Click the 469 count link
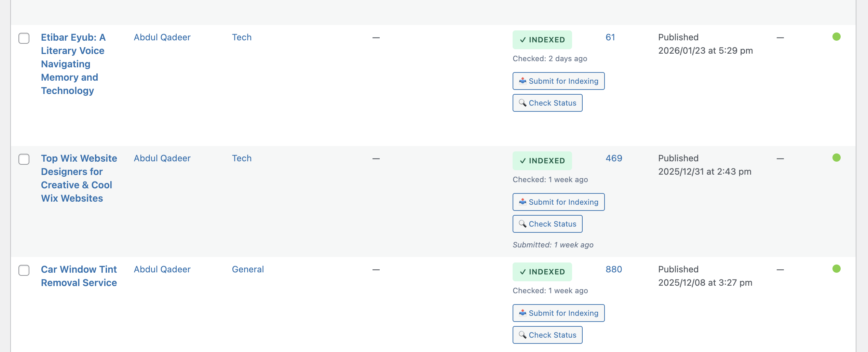Screen dimensions: 868x352 pos(613,158)
